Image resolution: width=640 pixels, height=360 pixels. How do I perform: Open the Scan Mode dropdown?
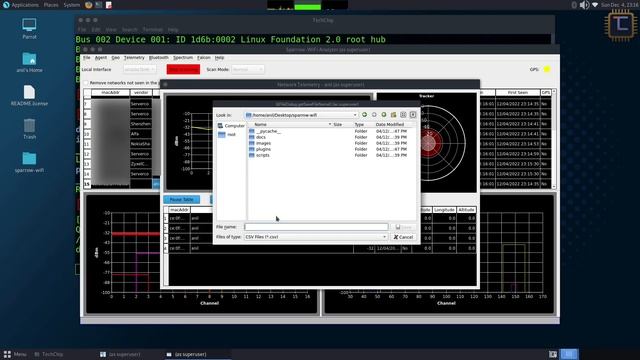pyautogui.click(x=248, y=69)
